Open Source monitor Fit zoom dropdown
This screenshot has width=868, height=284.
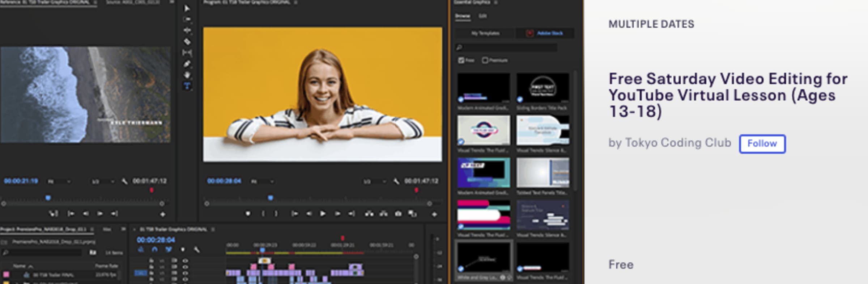click(x=59, y=181)
